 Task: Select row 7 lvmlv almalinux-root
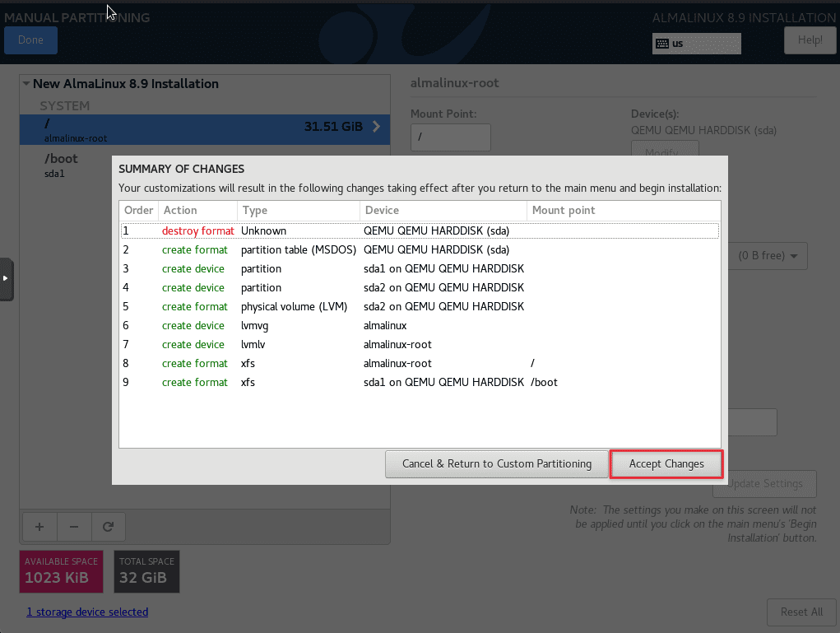coord(420,345)
